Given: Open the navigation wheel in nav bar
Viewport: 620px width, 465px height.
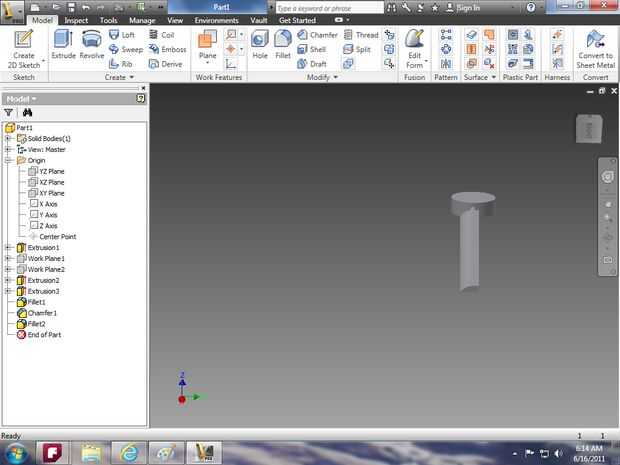Looking at the screenshot, I should click(607, 177).
